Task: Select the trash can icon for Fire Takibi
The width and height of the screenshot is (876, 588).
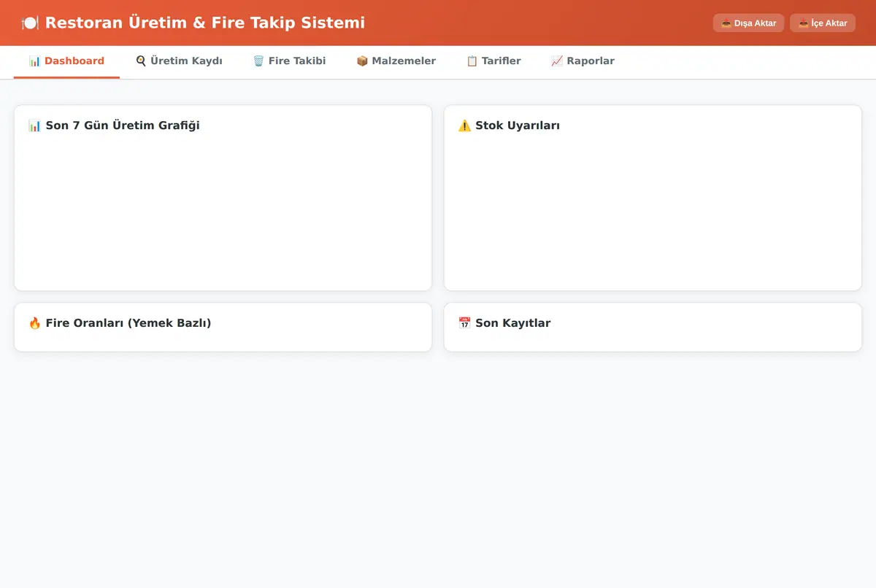Action: coord(258,61)
